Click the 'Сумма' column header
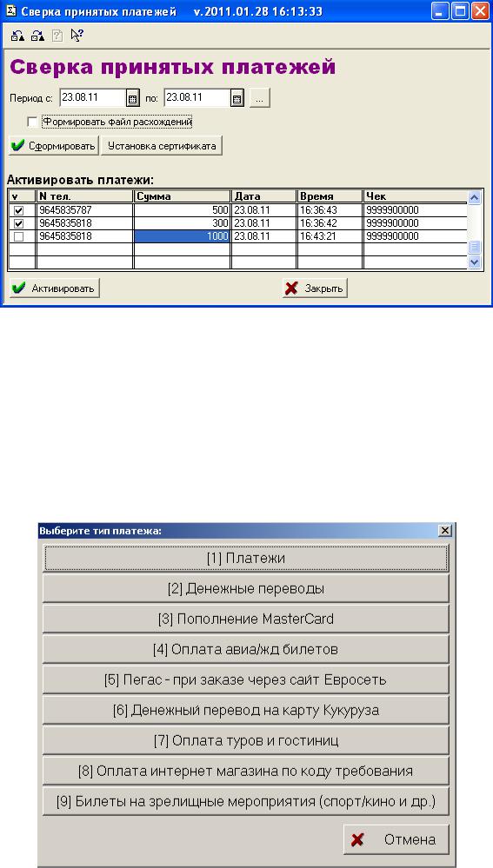This screenshot has height=868, width=493. (183, 196)
